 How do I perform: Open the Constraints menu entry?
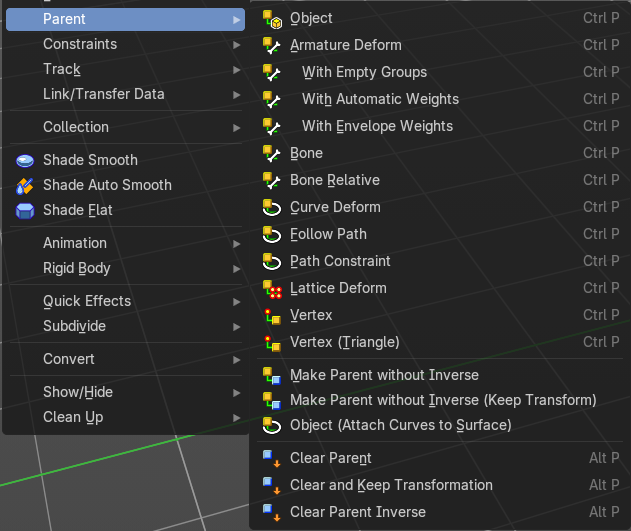126,44
